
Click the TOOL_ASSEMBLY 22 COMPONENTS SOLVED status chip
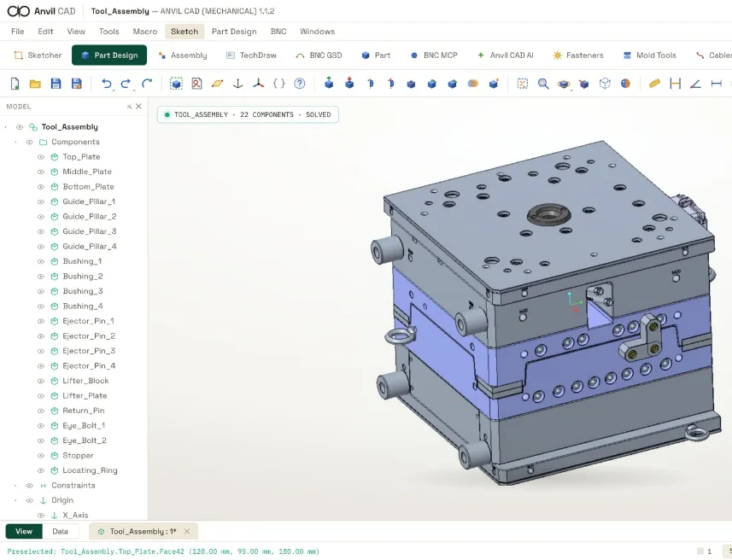[248, 114]
